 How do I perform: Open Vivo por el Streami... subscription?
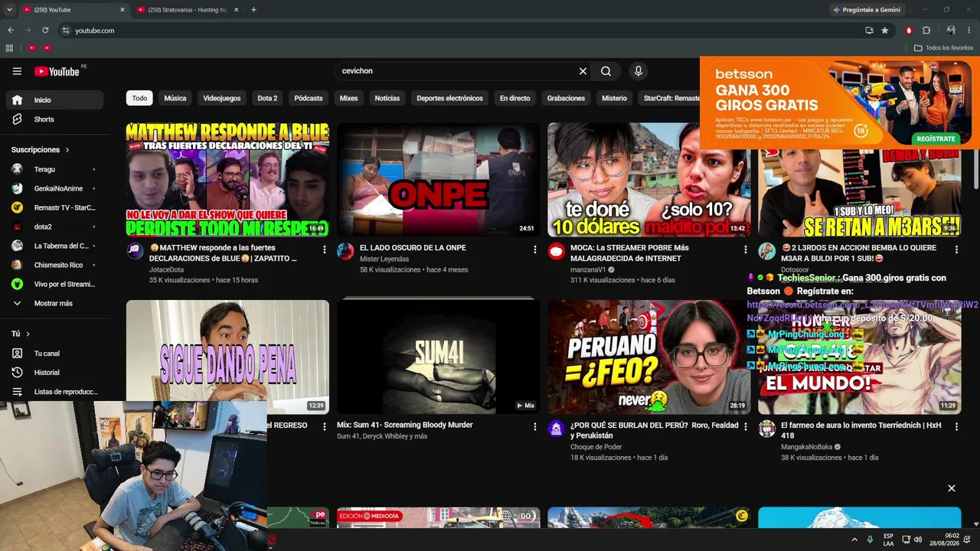point(54,284)
